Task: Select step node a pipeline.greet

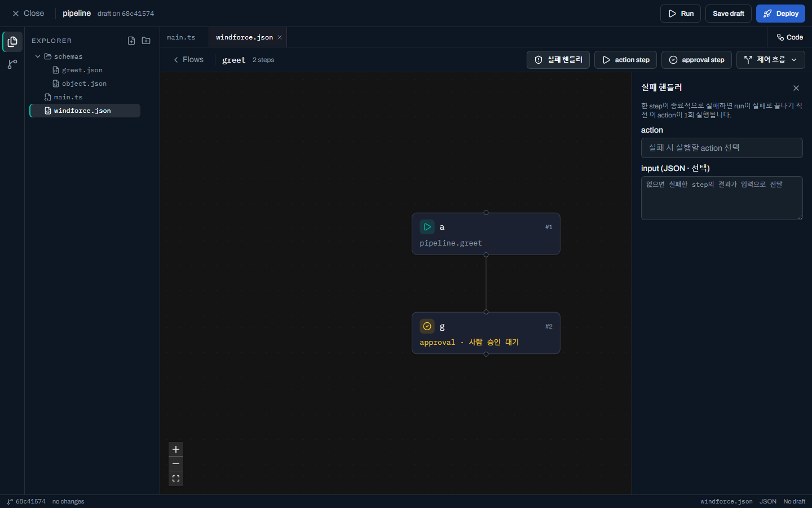Action: pos(486,234)
